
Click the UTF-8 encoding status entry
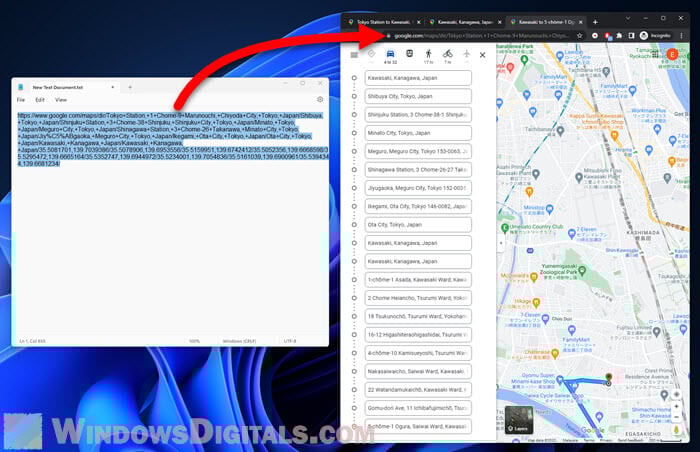tap(290, 341)
